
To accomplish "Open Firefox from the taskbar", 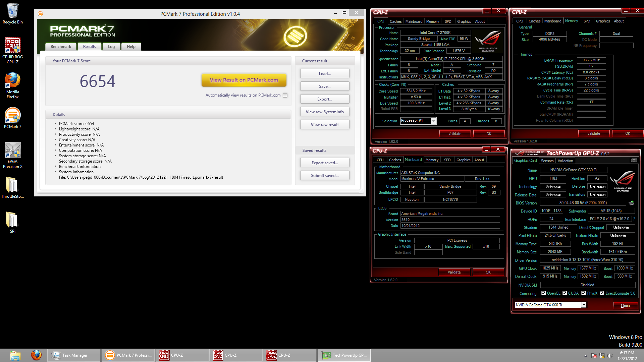I will coord(36,355).
